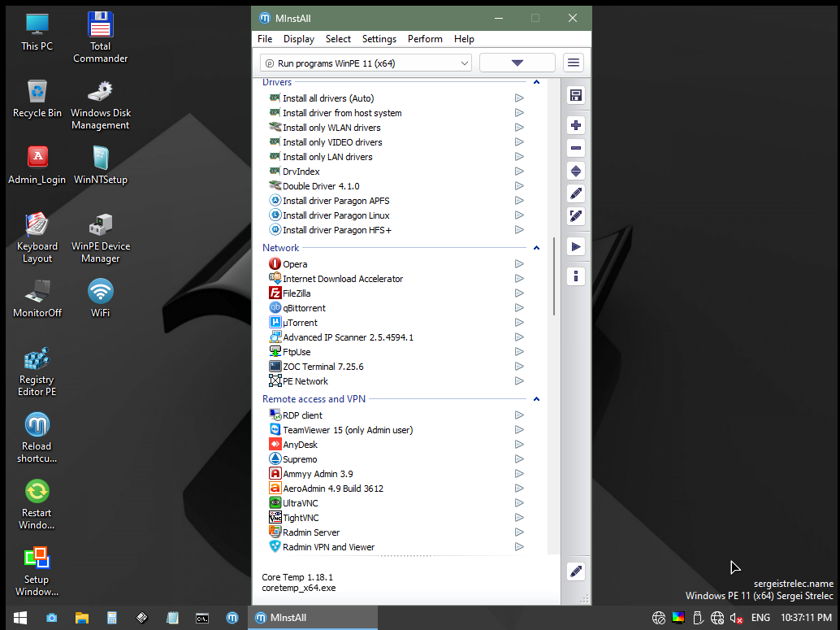
Task: Click the run arrow next to AnyDesk
Action: [519, 445]
